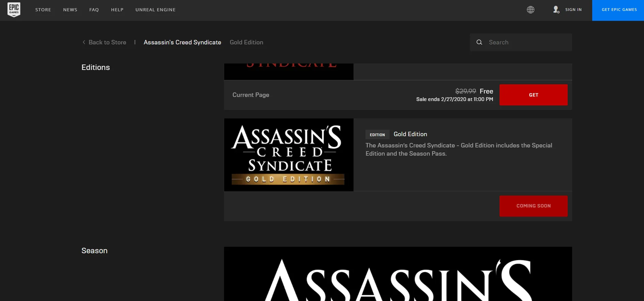This screenshot has height=301, width=644.
Task: Click the partially visible Syndicate cover image
Action: (289, 72)
